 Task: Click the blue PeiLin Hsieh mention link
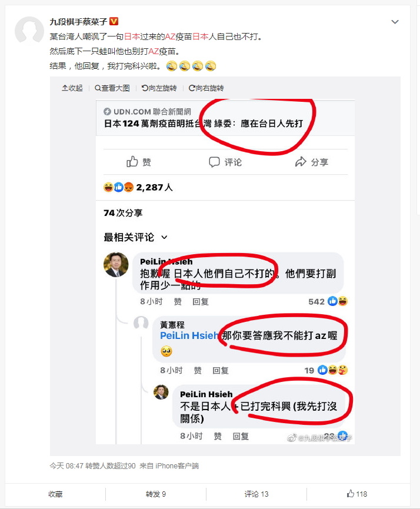(x=189, y=335)
